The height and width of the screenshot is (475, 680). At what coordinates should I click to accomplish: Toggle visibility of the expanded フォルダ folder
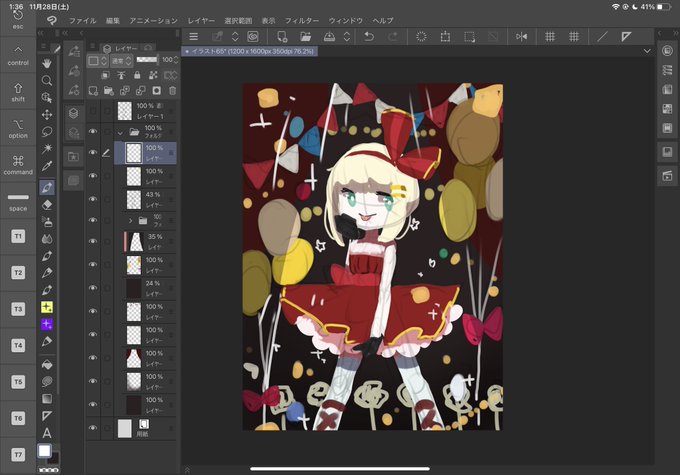(x=93, y=131)
